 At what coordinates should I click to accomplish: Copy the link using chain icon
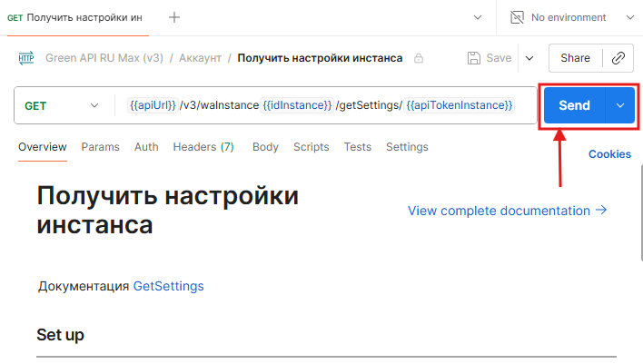click(x=618, y=58)
